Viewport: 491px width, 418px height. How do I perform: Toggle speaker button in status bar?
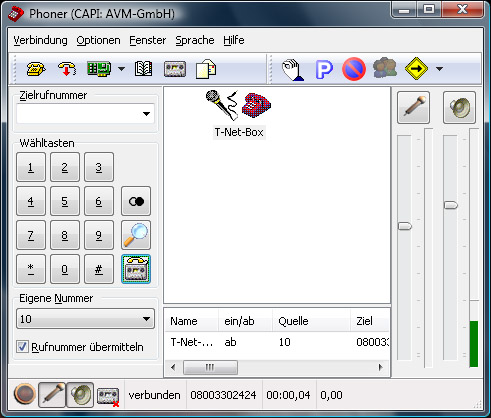80,395
